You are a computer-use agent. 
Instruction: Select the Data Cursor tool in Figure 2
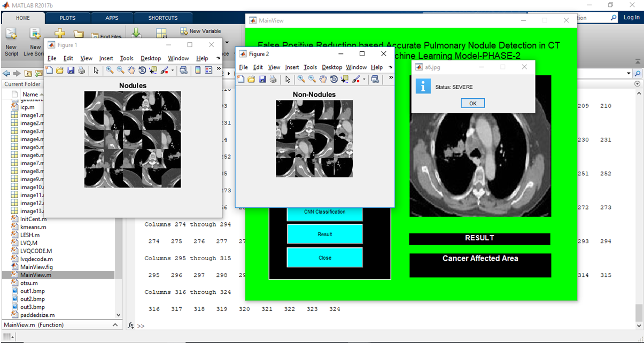pos(344,79)
